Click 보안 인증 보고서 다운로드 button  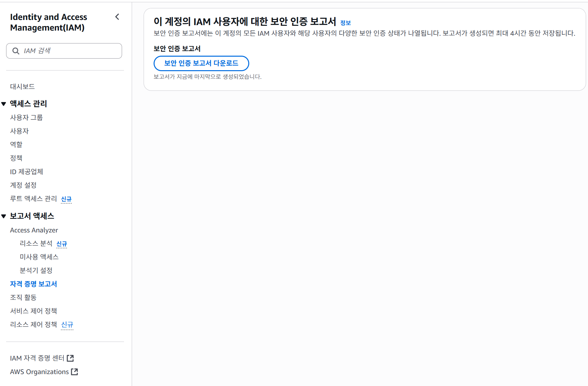pos(201,63)
